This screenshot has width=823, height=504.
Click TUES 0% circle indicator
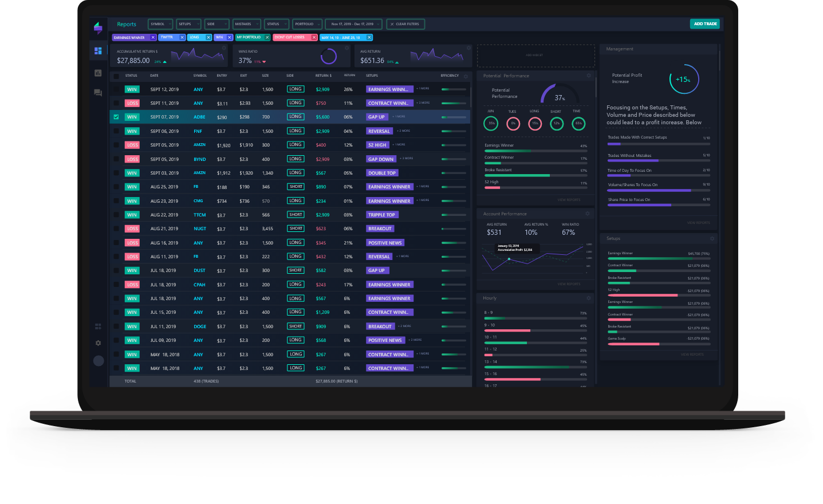pyautogui.click(x=513, y=123)
